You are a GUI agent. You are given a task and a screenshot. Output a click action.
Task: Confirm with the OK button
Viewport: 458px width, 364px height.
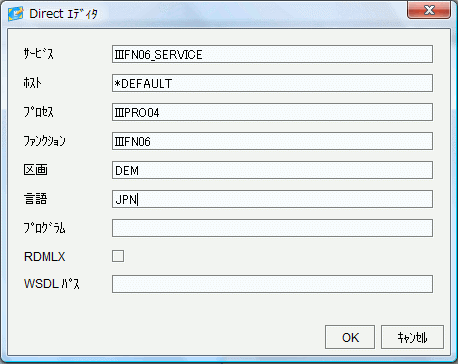[x=350, y=337]
